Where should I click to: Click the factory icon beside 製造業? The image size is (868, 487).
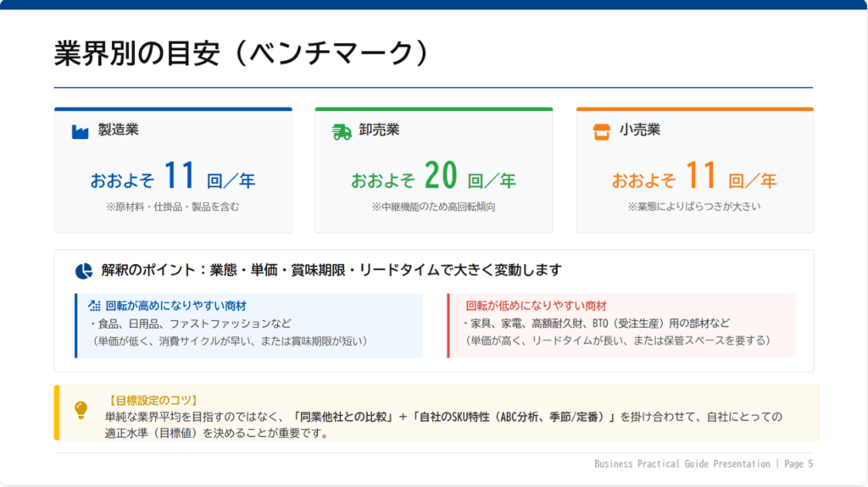pyautogui.click(x=81, y=132)
